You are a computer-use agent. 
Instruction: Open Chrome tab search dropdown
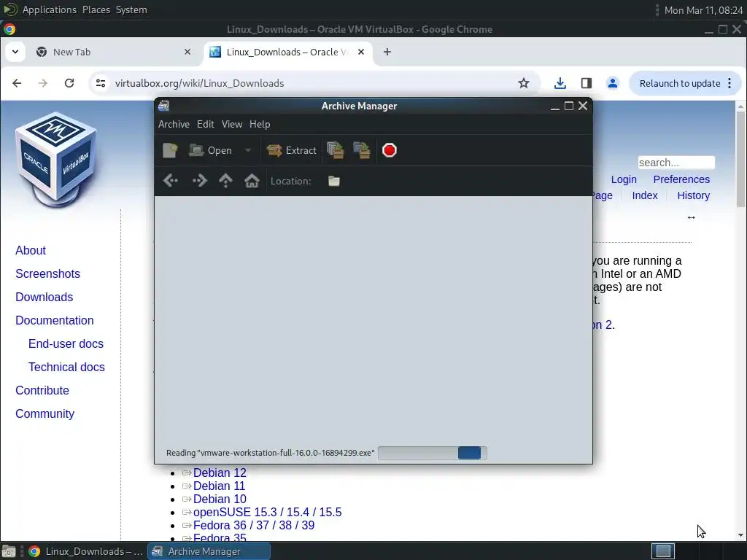point(15,52)
